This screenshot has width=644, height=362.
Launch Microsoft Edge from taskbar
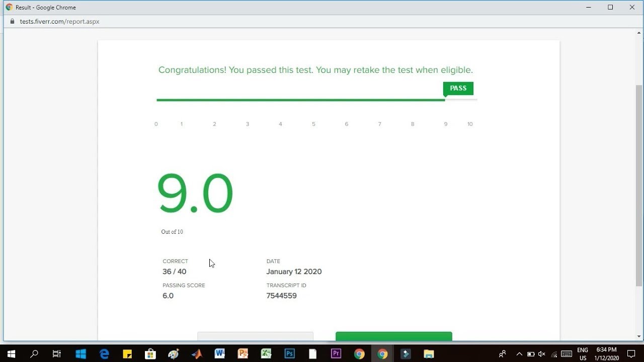(x=104, y=353)
